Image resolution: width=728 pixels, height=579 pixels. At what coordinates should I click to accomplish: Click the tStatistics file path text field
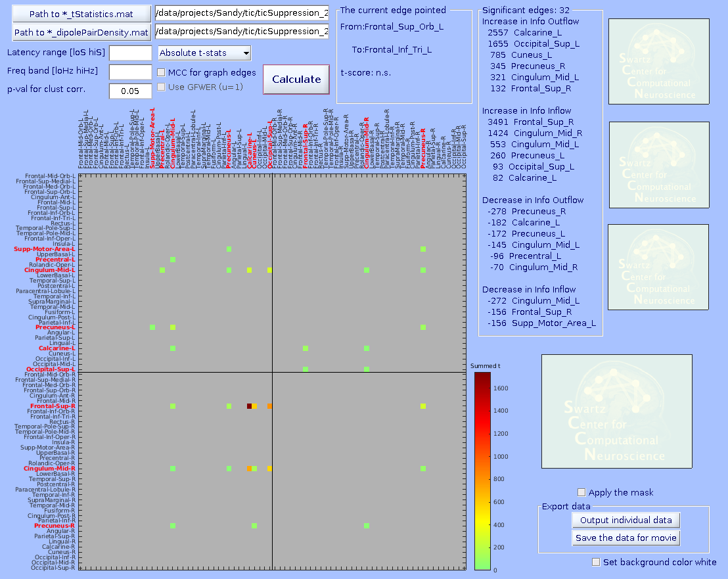[242, 13]
